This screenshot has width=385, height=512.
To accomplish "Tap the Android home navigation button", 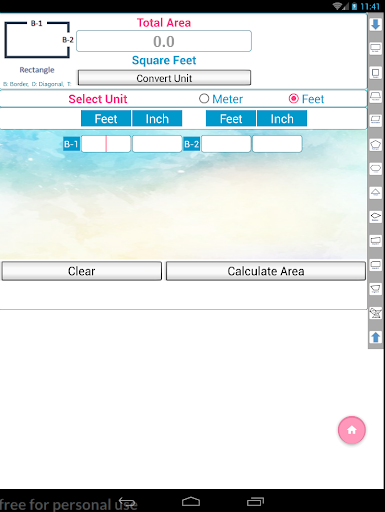I will click(x=191, y=501).
